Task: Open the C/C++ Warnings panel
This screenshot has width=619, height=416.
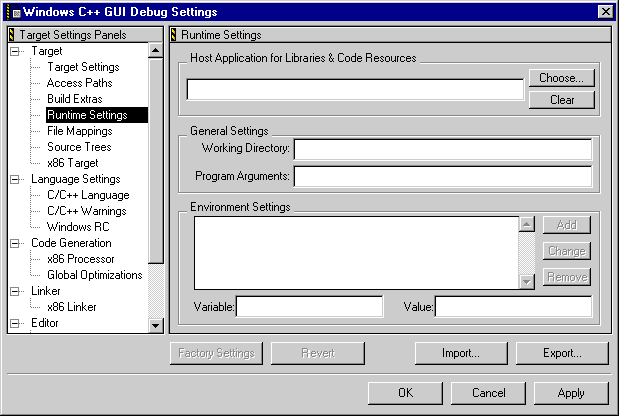Action: tap(87, 211)
